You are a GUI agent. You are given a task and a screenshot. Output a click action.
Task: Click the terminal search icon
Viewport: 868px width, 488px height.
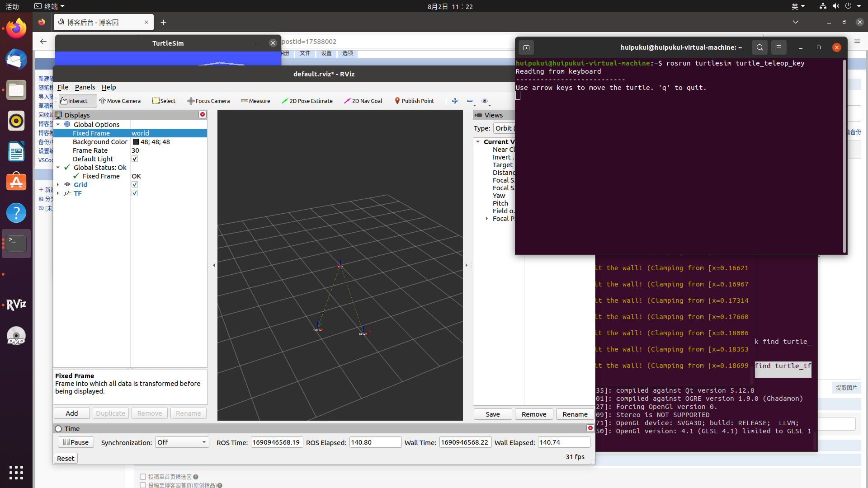[759, 47]
